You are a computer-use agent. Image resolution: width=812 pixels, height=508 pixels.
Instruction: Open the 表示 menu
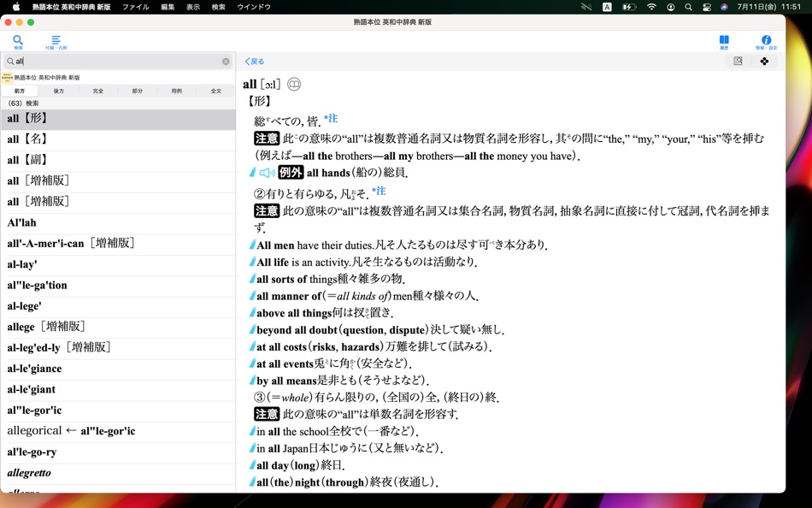[193, 7]
